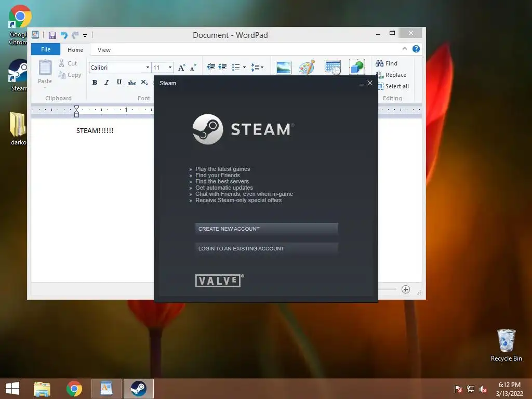Click the Save icon in WordPad quick access toolbar
The height and width of the screenshot is (399, 532).
point(52,35)
